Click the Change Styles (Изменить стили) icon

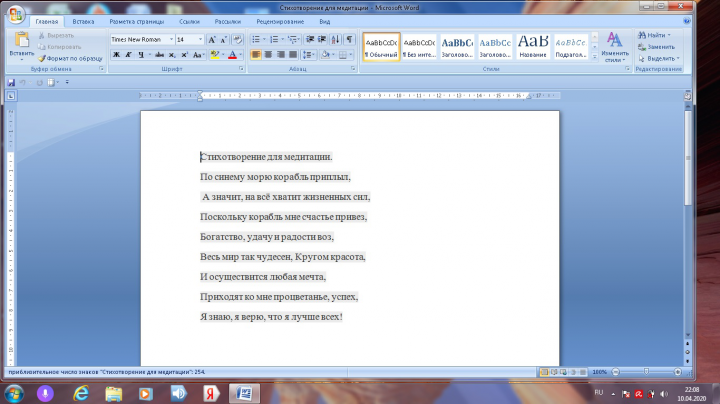tap(614, 47)
